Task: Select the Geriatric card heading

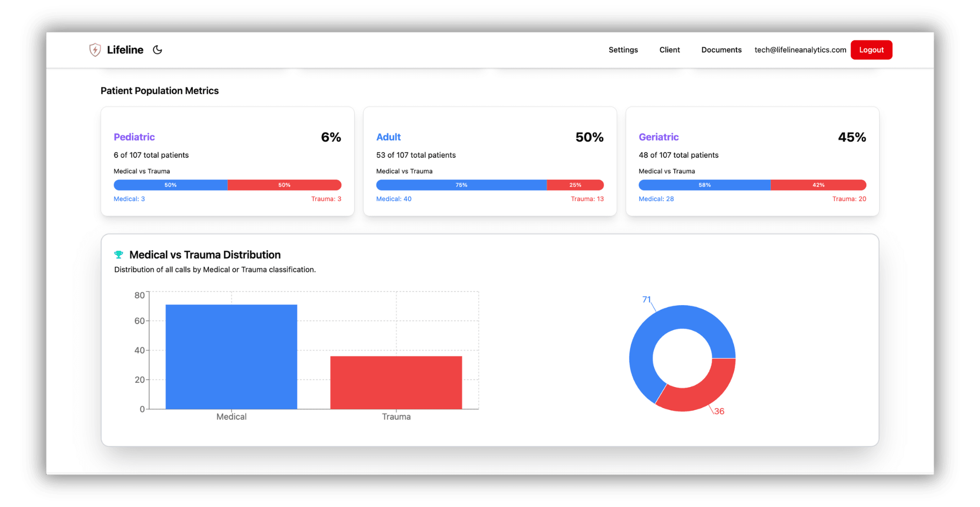Action: (x=658, y=137)
